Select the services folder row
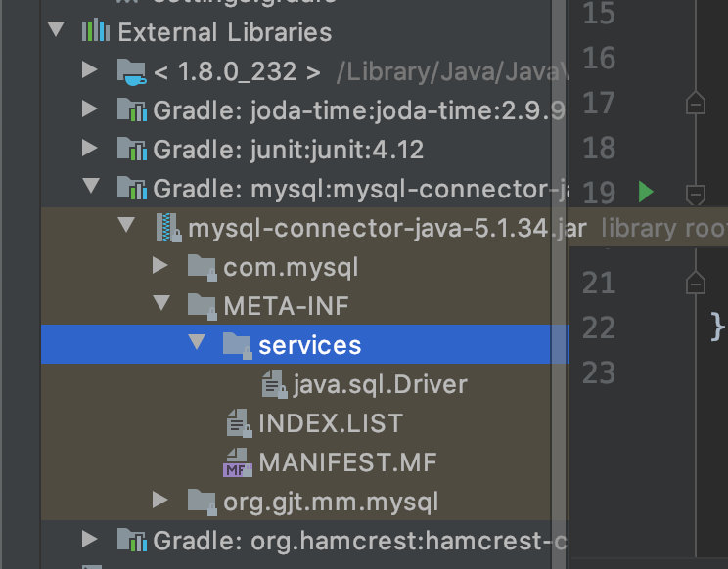 pos(304,344)
